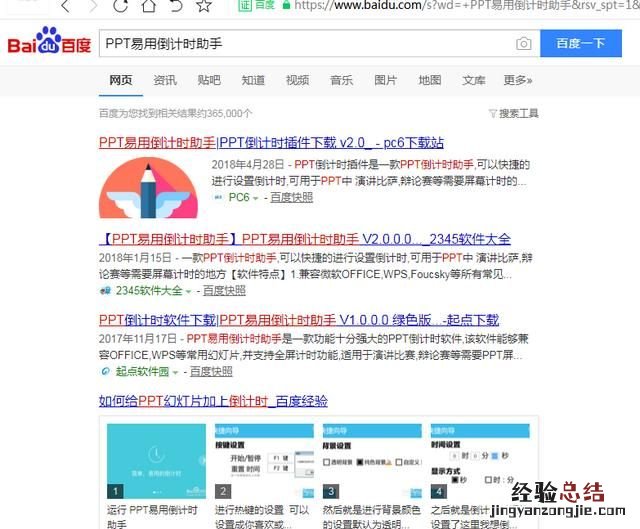Click step 2 thumbnail about 热键的设置
Screen dimensions: 640x529
(264, 461)
